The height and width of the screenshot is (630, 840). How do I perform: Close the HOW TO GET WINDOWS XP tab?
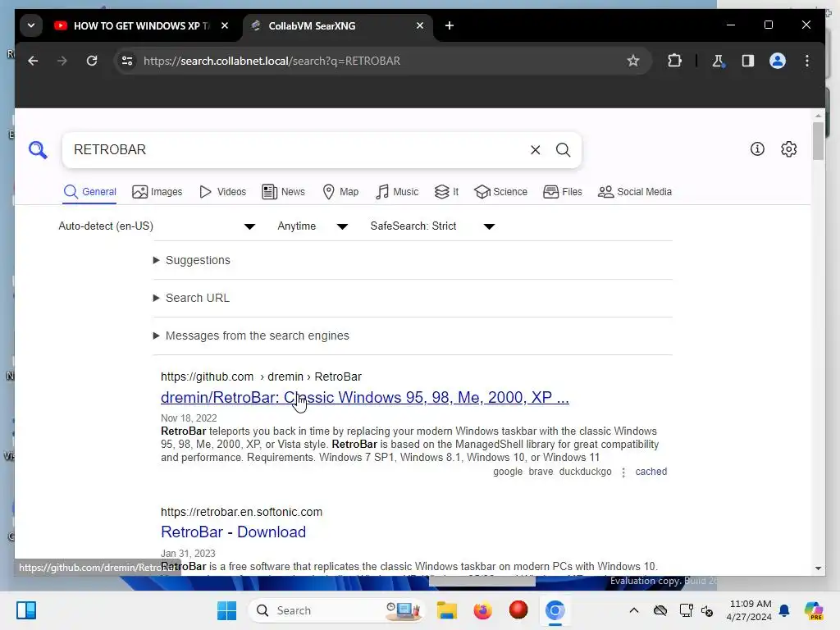tap(225, 25)
